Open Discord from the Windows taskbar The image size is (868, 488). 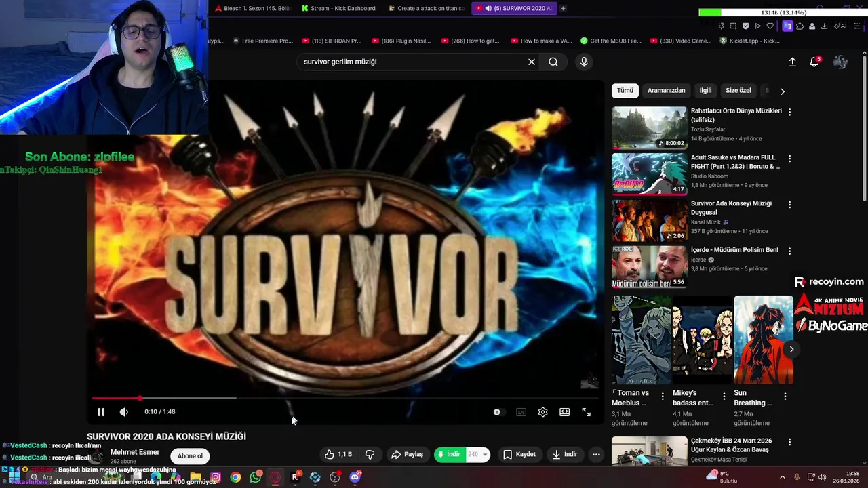click(x=355, y=477)
